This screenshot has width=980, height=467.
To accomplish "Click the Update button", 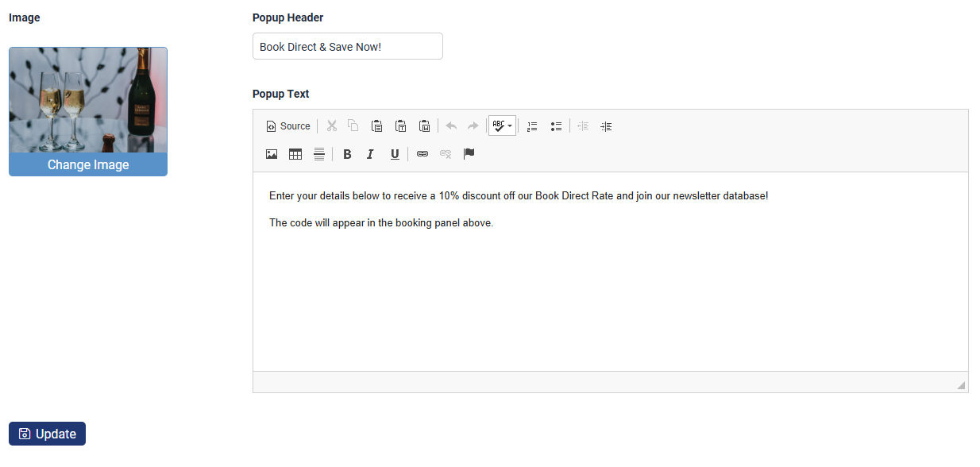I will (47, 434).
